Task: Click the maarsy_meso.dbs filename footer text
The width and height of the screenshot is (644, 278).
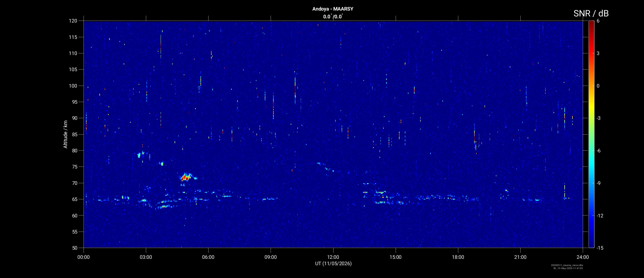Action: [567, 265]
